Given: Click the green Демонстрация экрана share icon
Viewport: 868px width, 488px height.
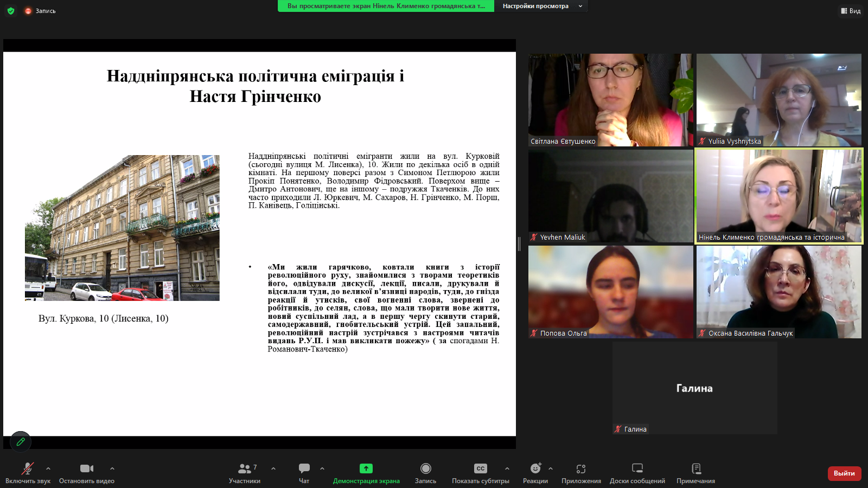Looking at the screenshot, I should (366, 468).
